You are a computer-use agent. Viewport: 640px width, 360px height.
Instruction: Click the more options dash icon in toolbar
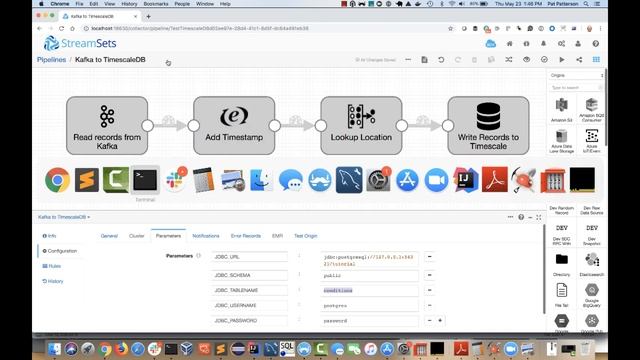(x=408, y=60)
